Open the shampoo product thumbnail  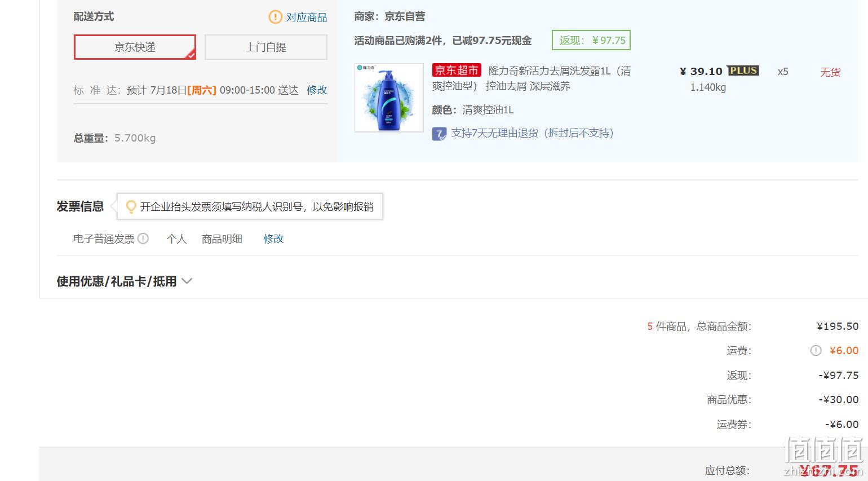click(389, 98)
